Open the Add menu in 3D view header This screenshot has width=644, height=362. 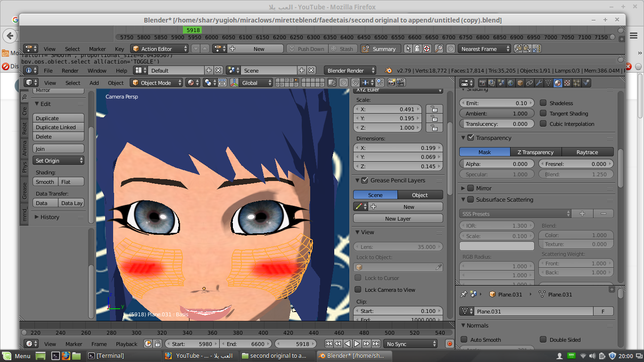point(94,82)
